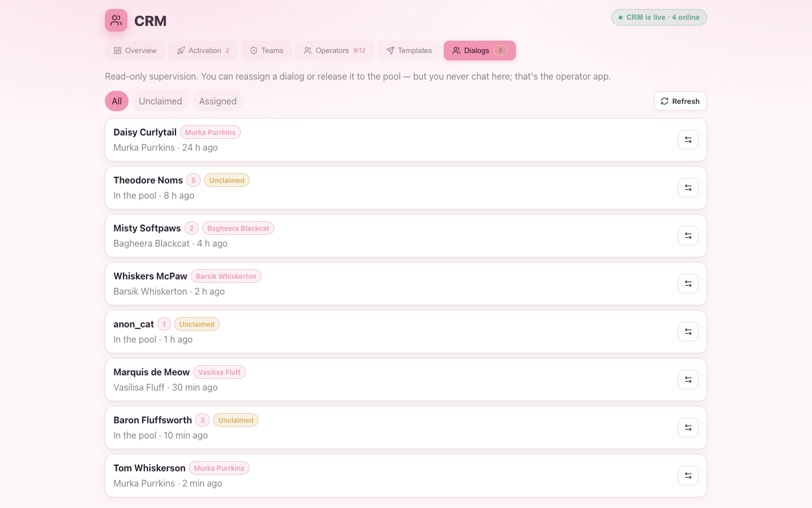The width and height of the screenshot is (812, 508).
Task: Click the Daisy Curlytail name
Action: click(x=145, y=132)
